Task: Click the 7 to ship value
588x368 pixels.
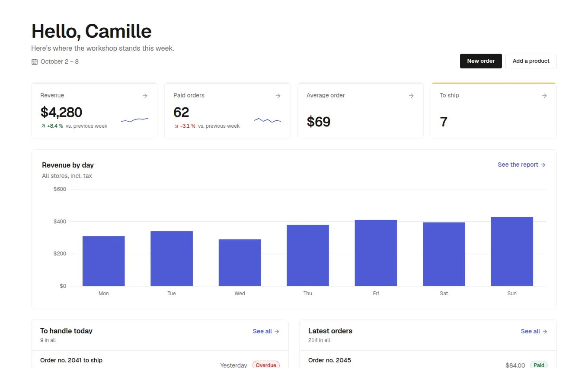Action: point(444,122)
